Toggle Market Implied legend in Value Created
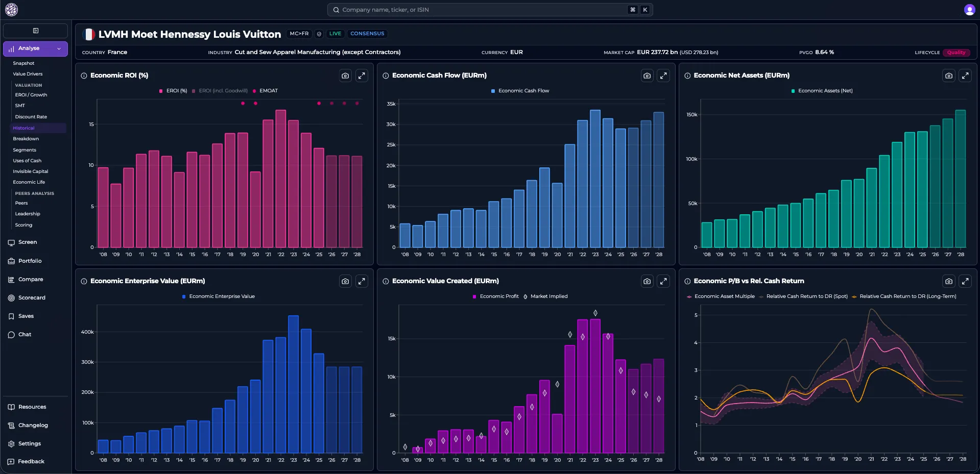Image resolution: width=980 pixels, height=474 pixels. tap(545, 296)
